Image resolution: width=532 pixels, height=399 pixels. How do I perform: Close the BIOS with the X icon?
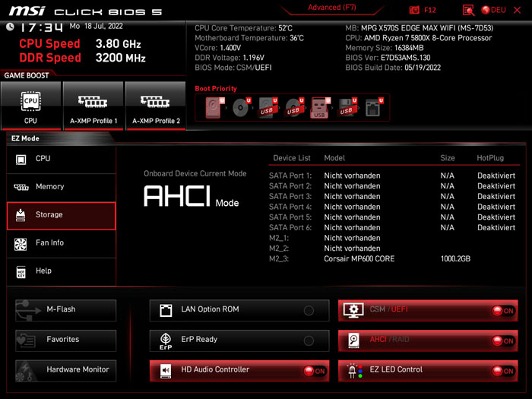click(x=517, y=10)
